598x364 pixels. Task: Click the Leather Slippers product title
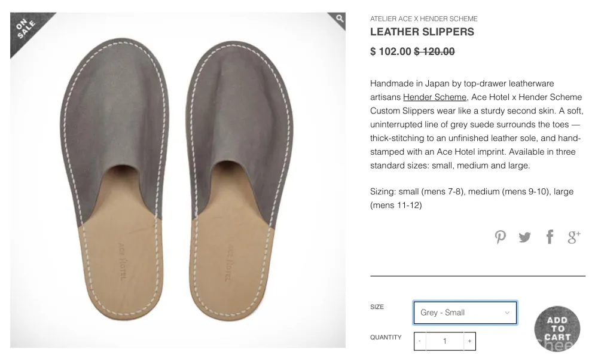coord(422,32)
